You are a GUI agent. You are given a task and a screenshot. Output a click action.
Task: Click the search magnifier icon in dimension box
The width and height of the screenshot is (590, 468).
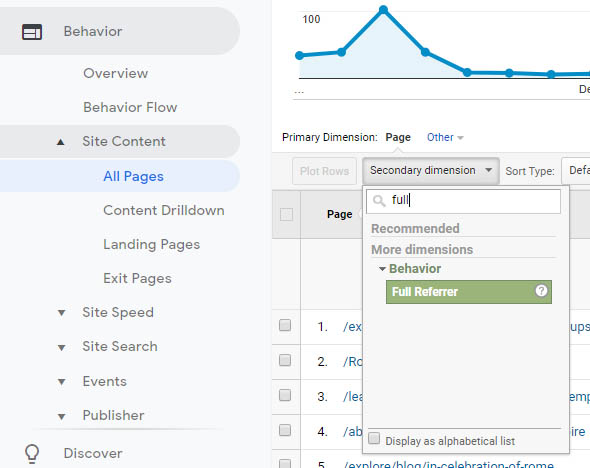click(379, 201)
